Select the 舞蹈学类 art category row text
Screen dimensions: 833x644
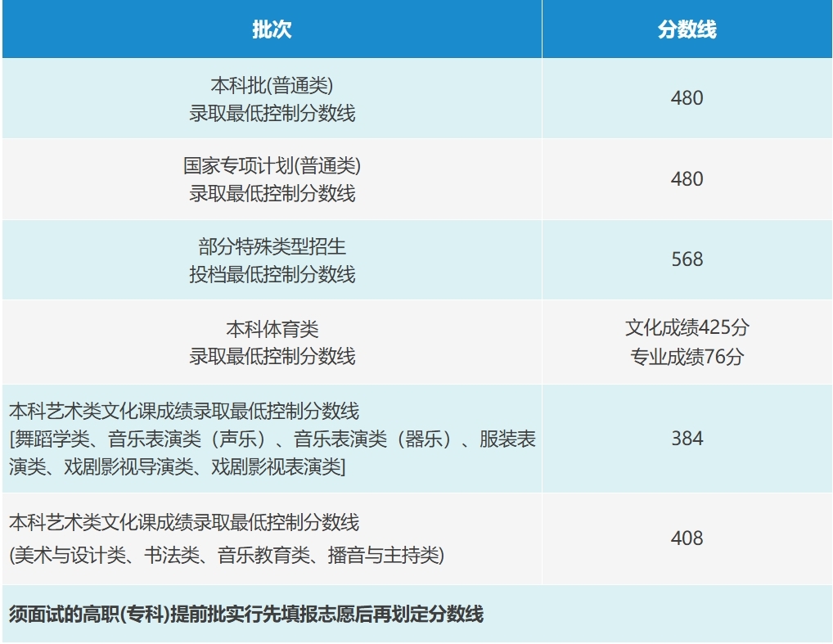272,439
